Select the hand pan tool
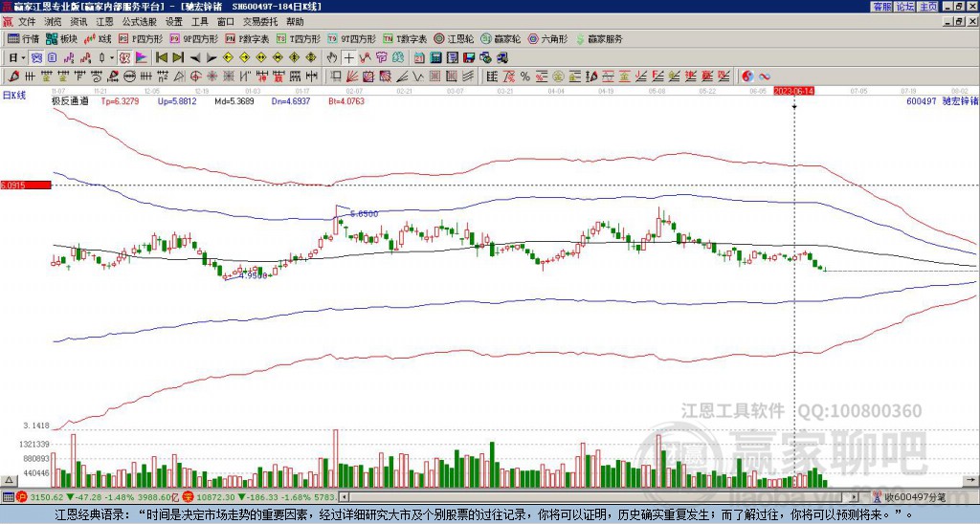 332,57
